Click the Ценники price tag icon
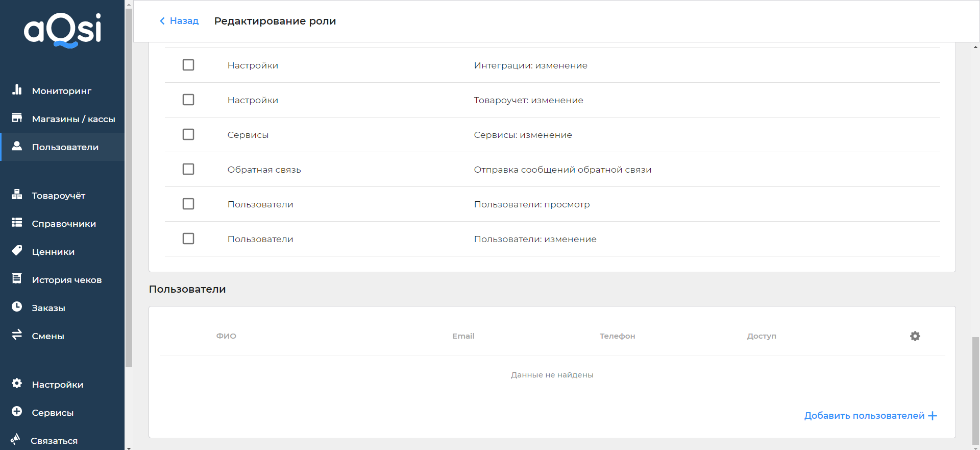 [x=17, y=251]
